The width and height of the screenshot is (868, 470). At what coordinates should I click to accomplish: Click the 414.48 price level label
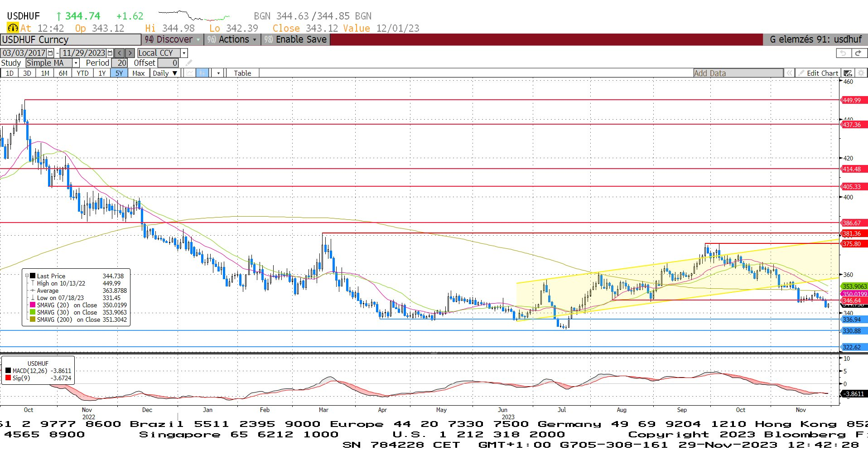tap(854, 169)
